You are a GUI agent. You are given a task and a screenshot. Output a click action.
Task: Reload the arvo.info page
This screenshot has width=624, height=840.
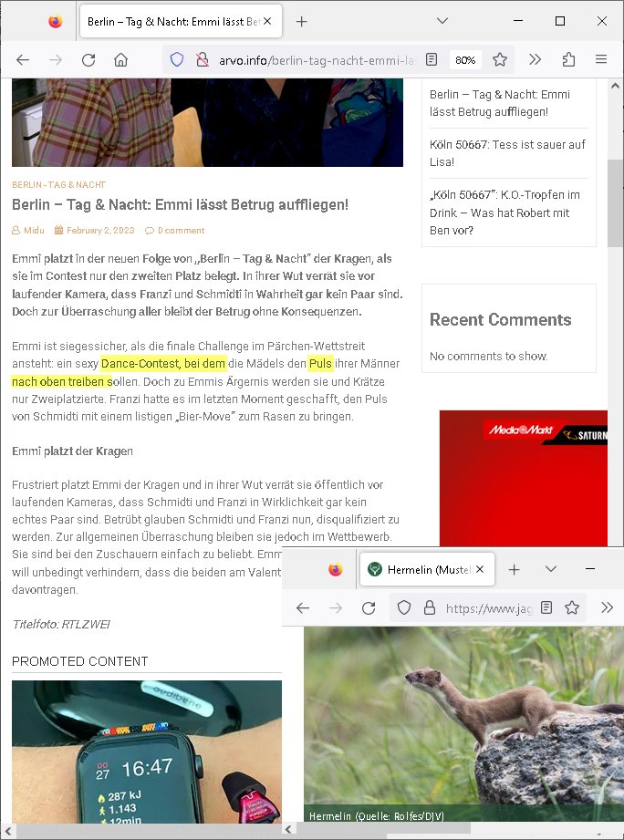coord(88,59)
